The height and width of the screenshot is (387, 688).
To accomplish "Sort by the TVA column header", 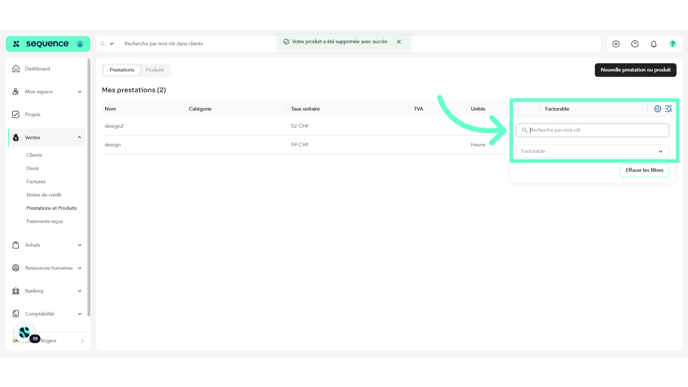I will coord(419,109).
